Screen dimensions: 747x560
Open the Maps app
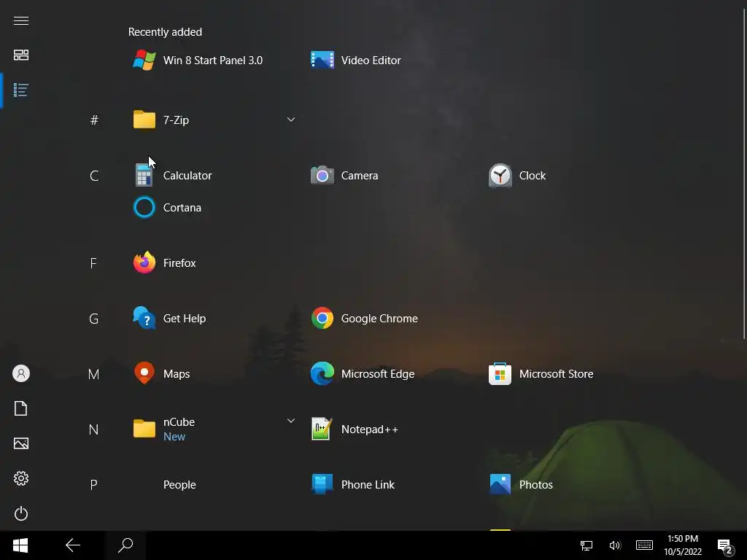[161, 374]
